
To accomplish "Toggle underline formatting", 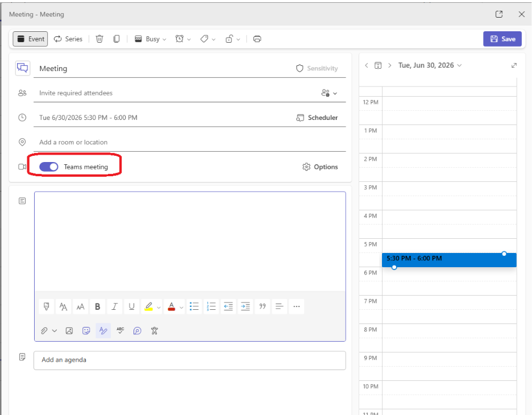I will point(132,306).
